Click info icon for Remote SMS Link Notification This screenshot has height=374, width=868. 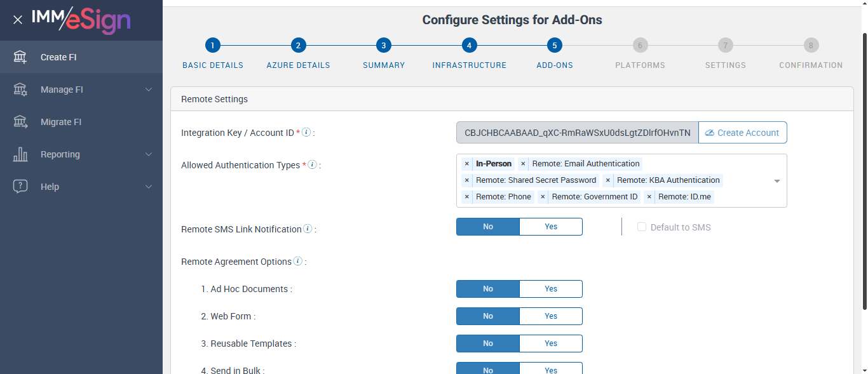(308, 229)
